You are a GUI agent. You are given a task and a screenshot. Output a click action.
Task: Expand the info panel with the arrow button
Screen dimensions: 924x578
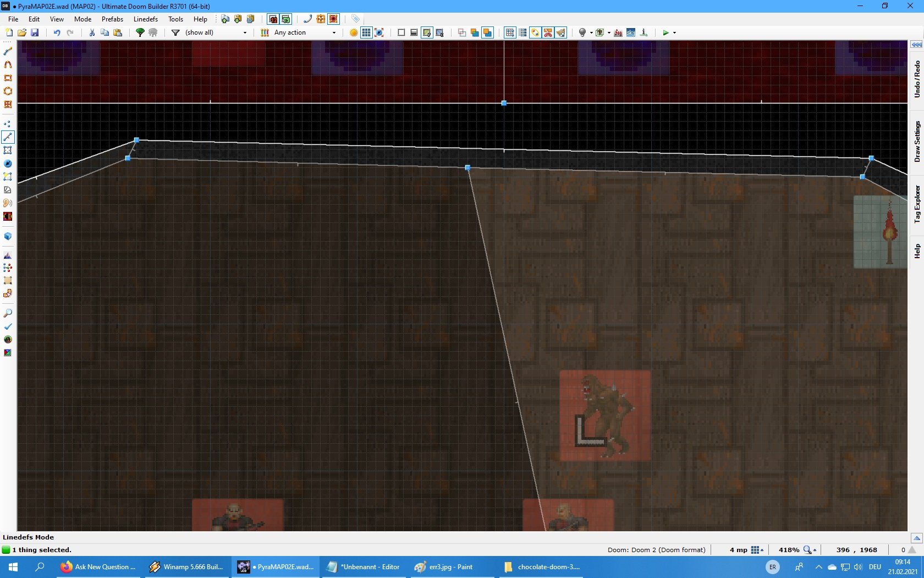(916, 538)
